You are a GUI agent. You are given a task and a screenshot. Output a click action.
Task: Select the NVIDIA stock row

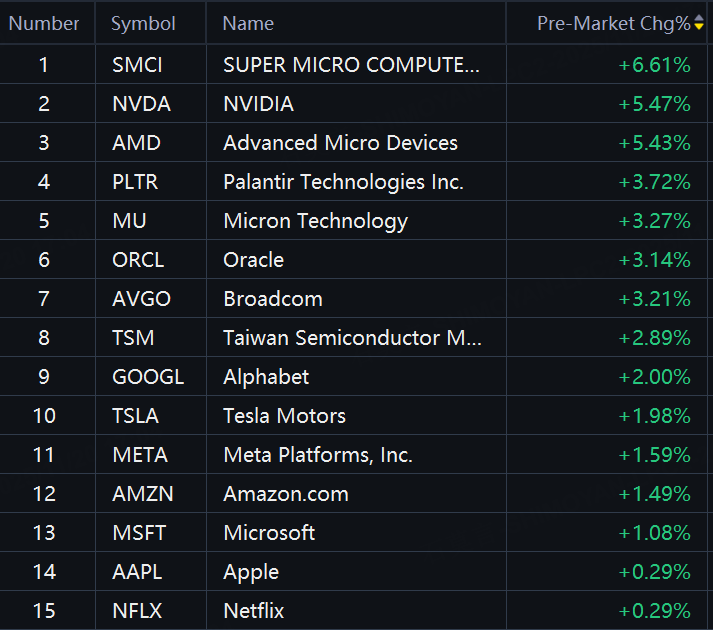click(258, 104)
